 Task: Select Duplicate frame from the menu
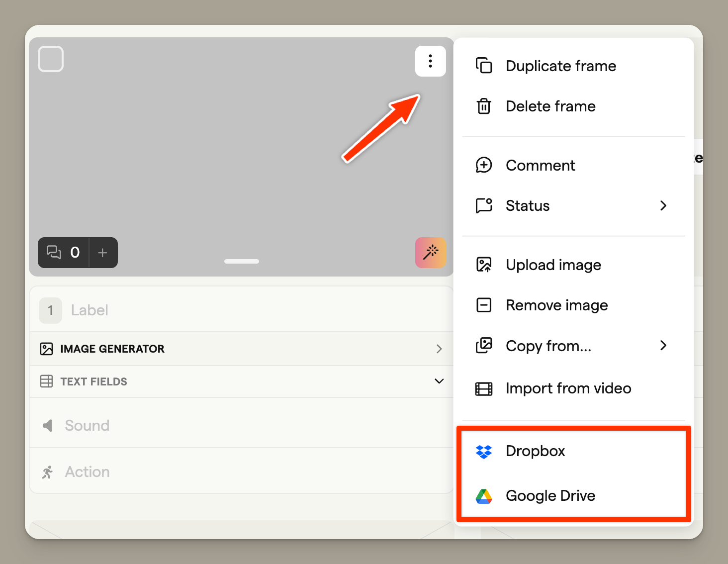click(x=560, y=66)
